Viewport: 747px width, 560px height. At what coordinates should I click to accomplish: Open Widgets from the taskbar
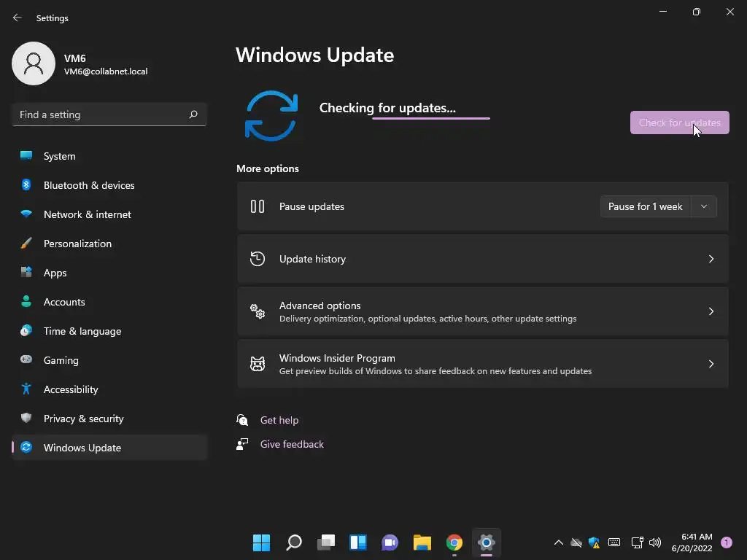click(x=357, y=542)
